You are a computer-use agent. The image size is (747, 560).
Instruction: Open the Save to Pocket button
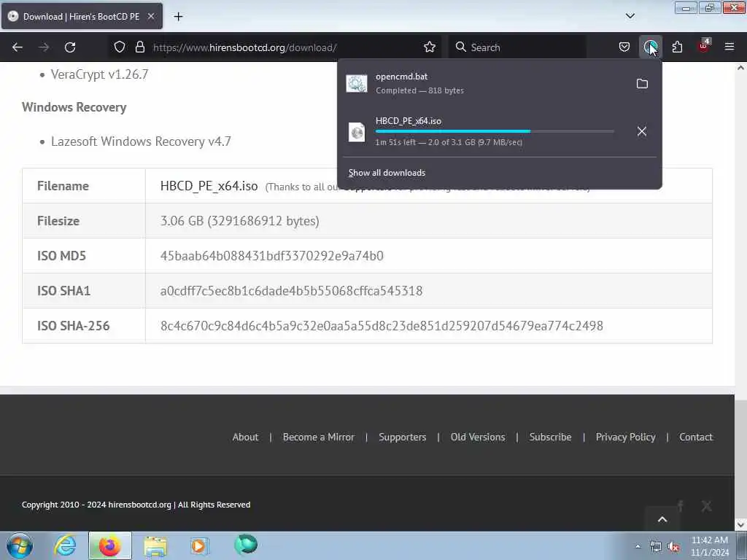(x=624, y=47)
